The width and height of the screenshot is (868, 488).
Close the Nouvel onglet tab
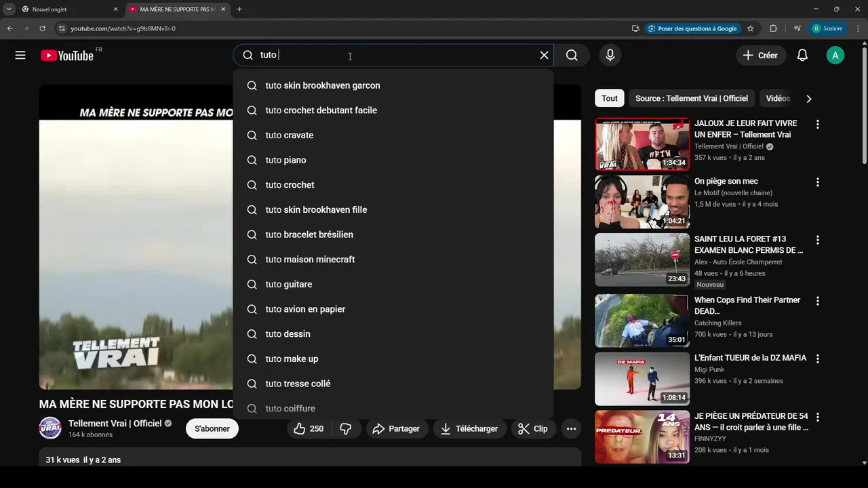tap(115, 9)
